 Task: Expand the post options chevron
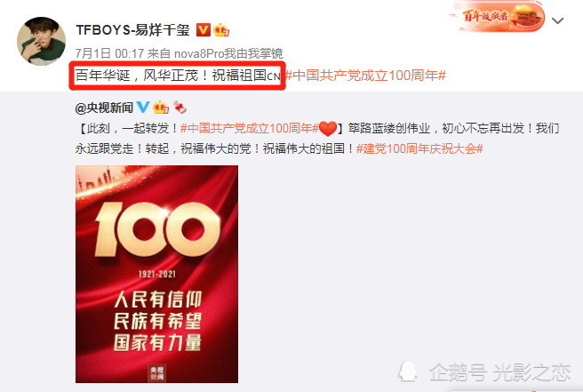pos(558,20)
